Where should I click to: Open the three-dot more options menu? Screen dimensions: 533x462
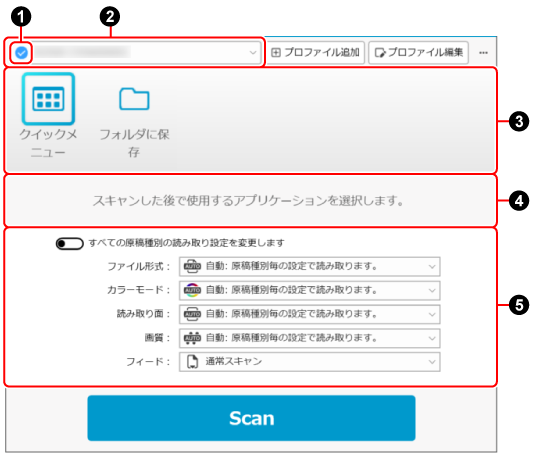(483, 53)
